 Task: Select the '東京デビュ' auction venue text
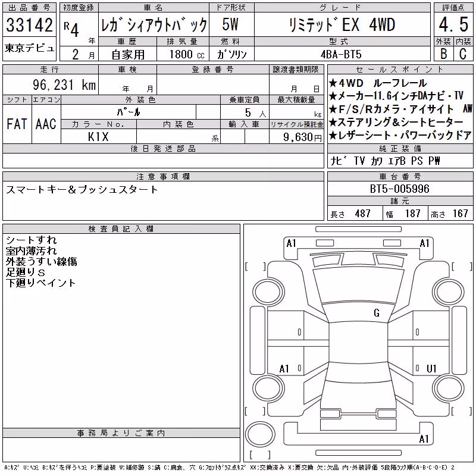[29, 48]
